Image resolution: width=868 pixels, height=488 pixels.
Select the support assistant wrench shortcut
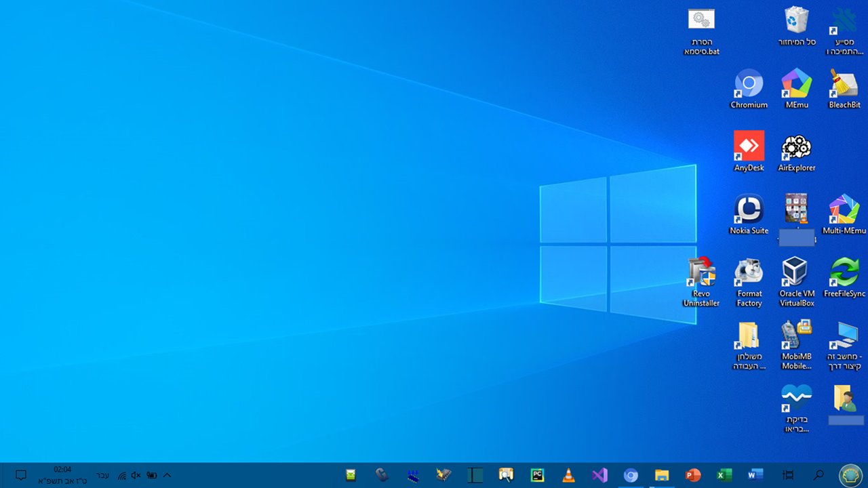(844, 30)
